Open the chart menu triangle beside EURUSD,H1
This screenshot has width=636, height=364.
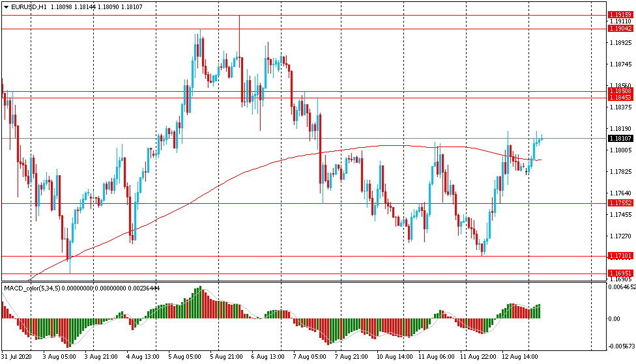6,7
